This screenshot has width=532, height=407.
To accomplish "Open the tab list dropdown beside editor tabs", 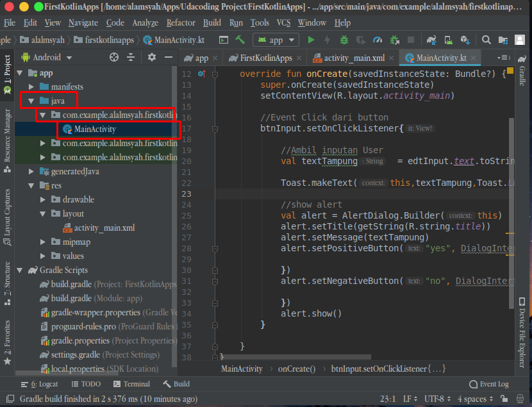I will coord(504,58).
